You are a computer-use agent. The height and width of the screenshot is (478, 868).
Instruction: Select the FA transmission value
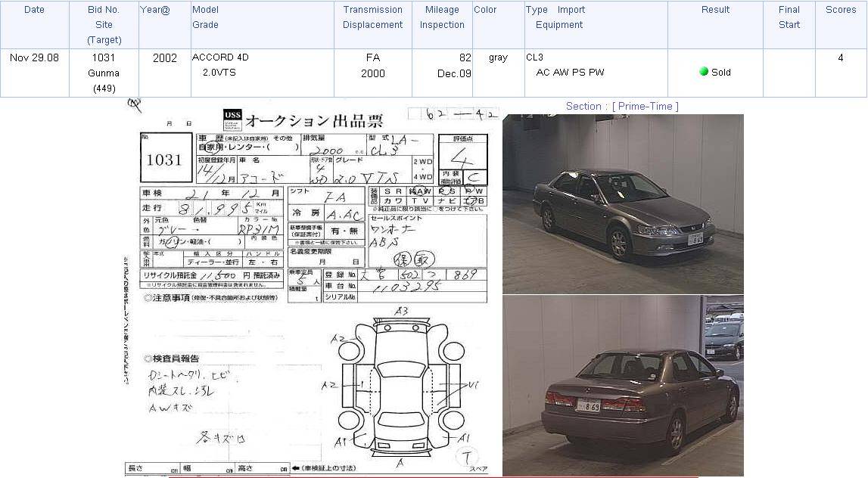tap(373, 57)
